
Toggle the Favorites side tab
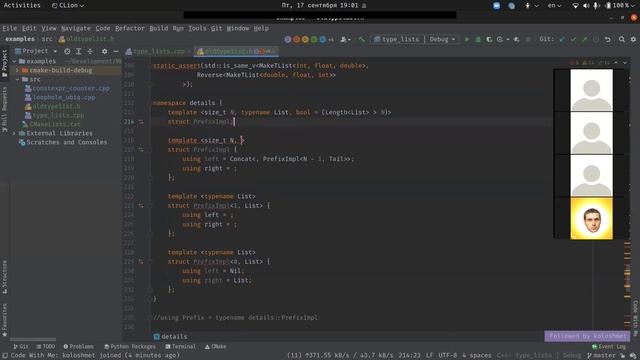4,320
